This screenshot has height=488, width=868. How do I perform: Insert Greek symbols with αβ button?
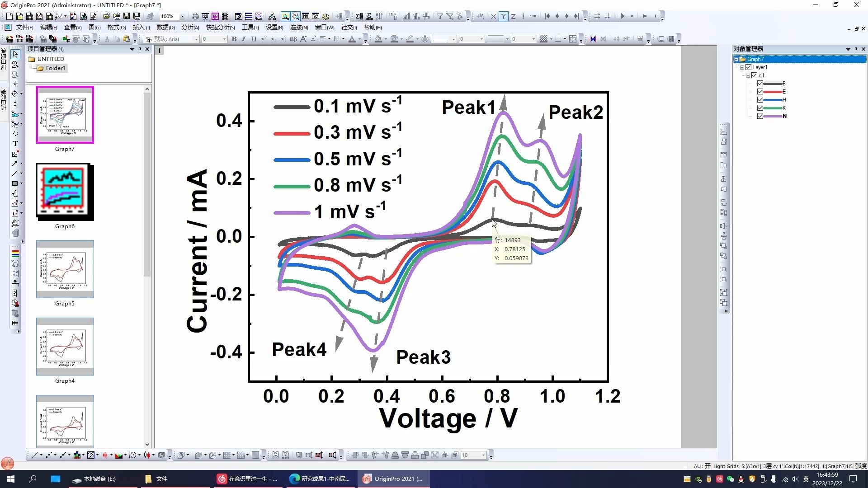coord(293,39)
